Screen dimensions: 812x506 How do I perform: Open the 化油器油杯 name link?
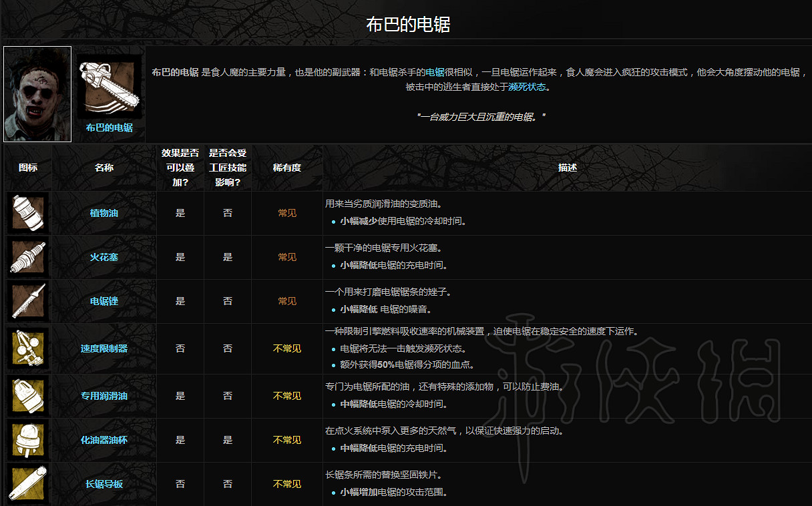(x=104, y=440)
